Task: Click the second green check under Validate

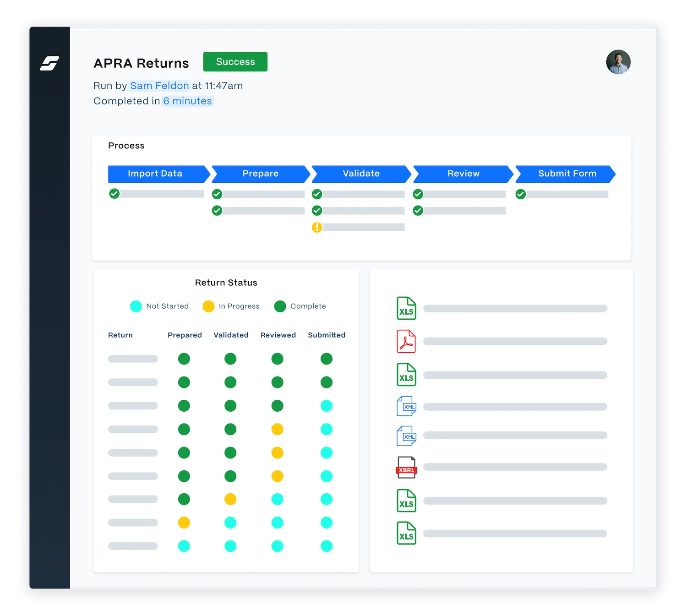Action: pyautogui.click(x=317, y=211)
